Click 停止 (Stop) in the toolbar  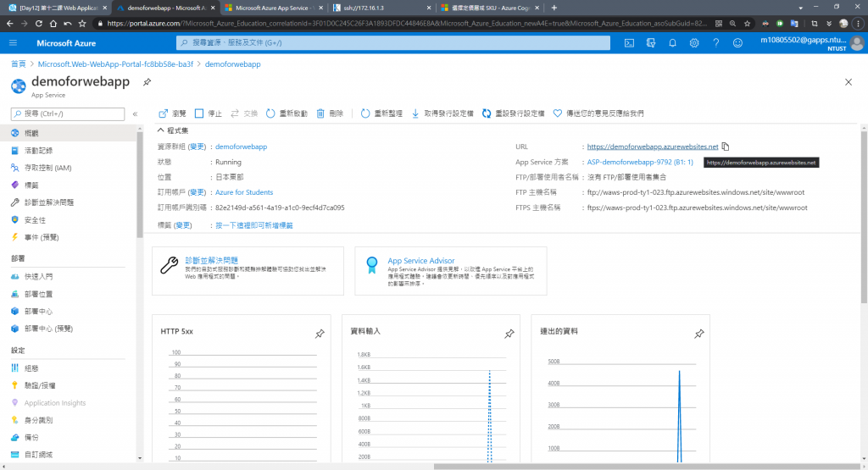point(209,113)
